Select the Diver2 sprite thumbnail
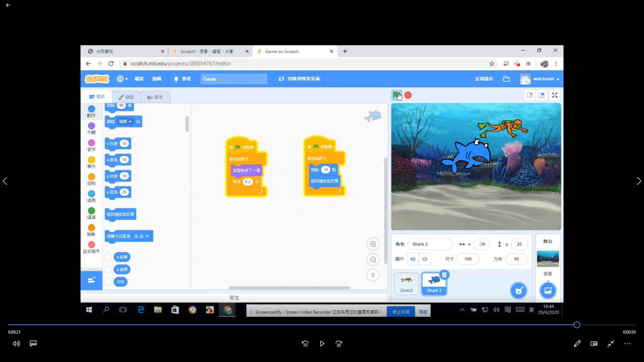This screenshot has height=362, width=644. pyautogui.click(x=407, y=284)
